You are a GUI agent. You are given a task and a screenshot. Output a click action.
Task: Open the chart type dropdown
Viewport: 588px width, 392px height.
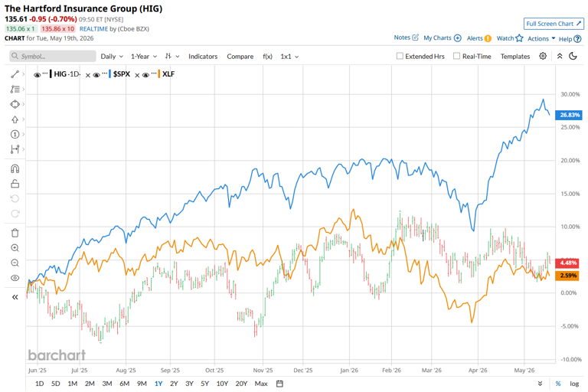pyautogui.click(x=172, y=56)
